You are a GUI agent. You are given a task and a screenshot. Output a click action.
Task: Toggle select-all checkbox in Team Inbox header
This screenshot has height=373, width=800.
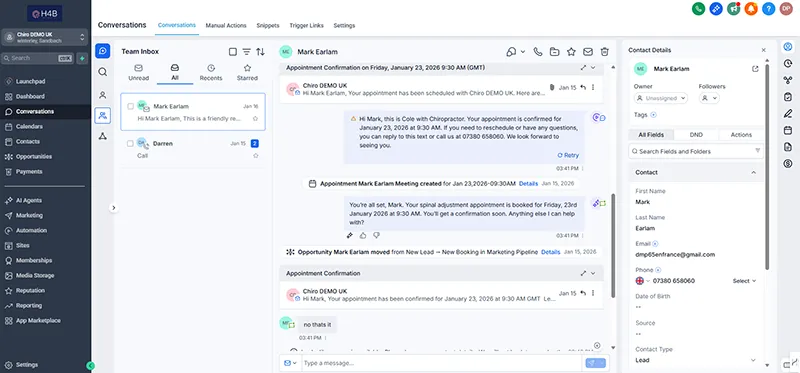pyautogui.click(x=233, y=52)
